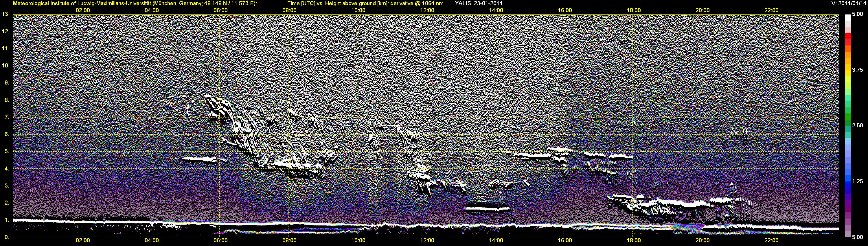Click the 20:00 label on lower time axis
Screen dimensions: 868x246
703,241
